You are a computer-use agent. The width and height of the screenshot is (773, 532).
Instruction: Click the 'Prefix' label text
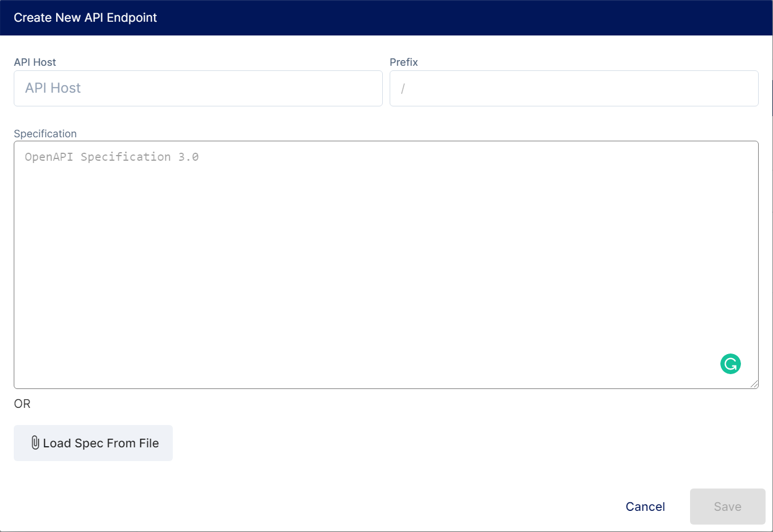click(x=404, y=62)
